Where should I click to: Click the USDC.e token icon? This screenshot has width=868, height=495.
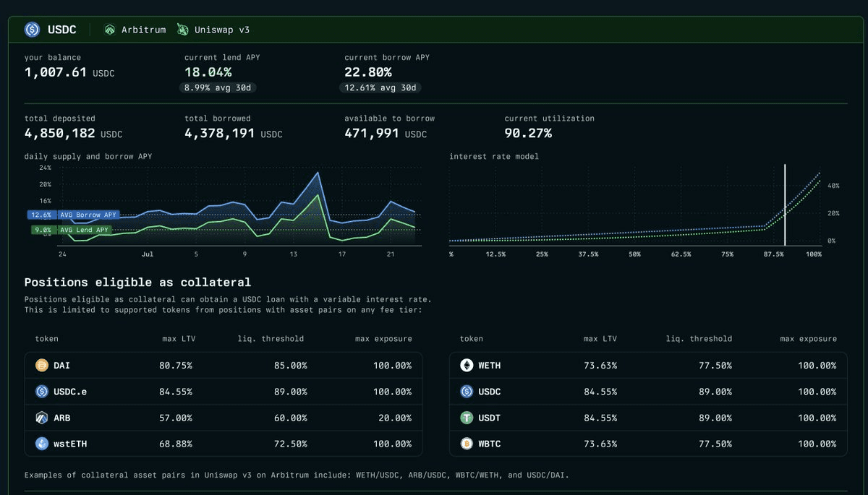tap(41, 392)
